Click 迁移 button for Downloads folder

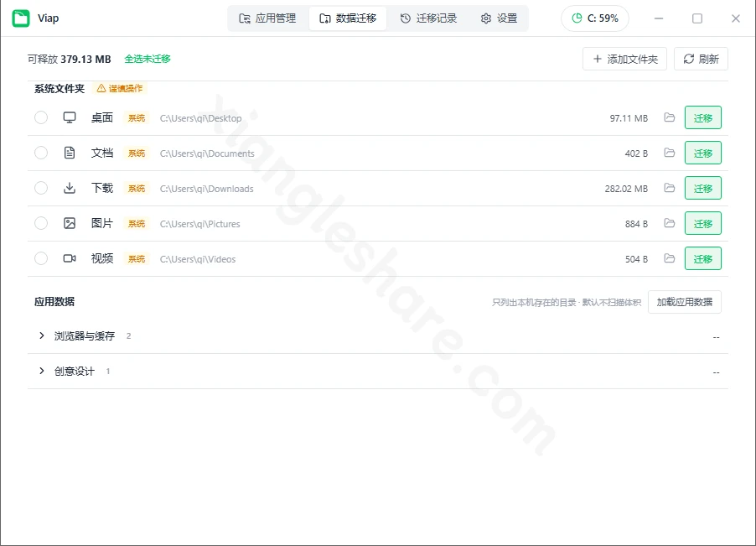[703, 188]
